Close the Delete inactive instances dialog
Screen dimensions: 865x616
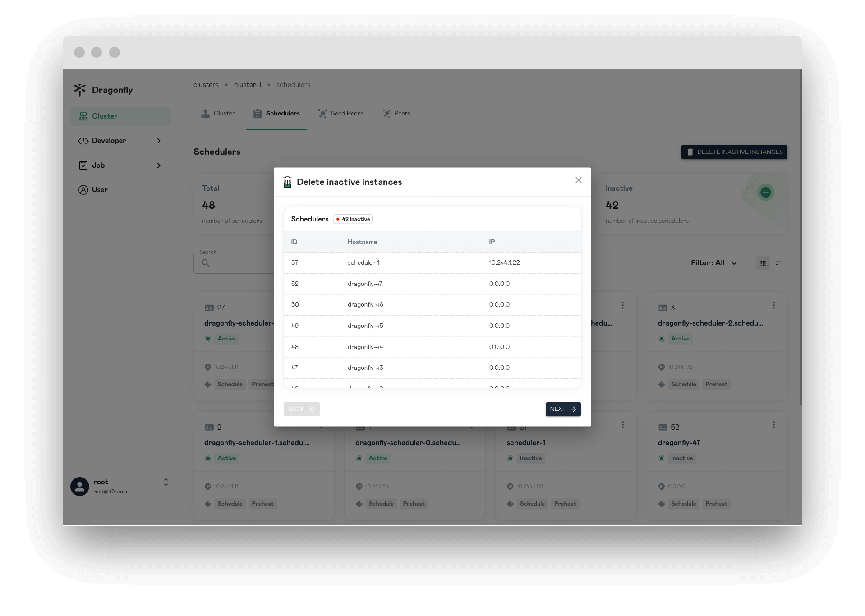click(578, 180)
